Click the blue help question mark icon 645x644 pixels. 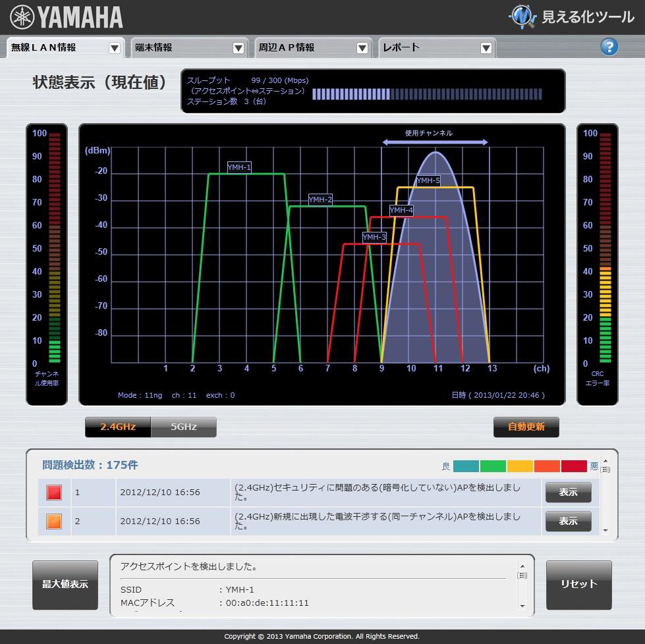point(609,47)
